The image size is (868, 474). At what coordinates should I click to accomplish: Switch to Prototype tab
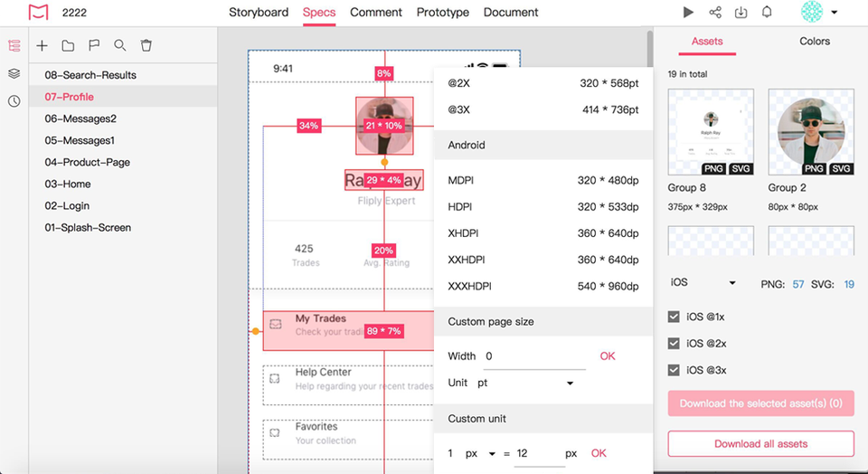tap(443, 12)
